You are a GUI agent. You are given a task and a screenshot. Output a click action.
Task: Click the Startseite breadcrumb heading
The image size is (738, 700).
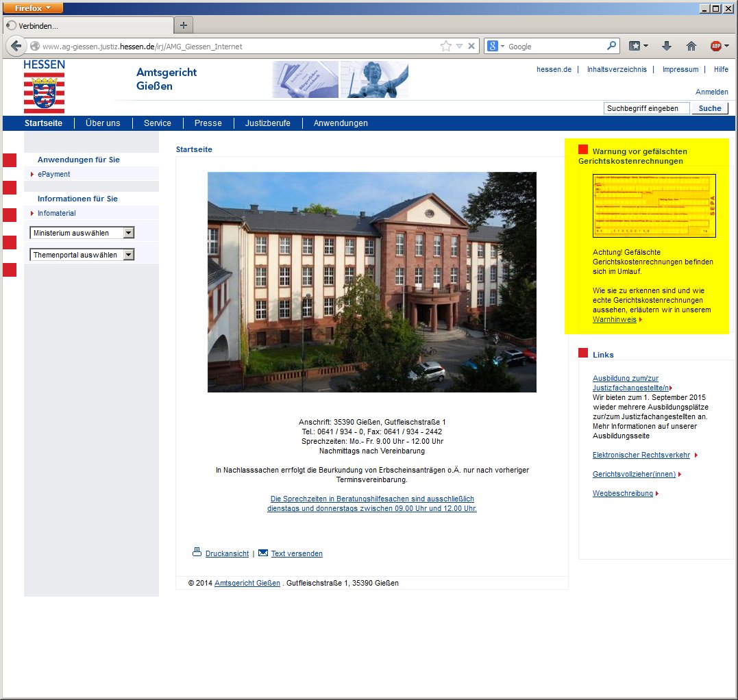[194, 149]
